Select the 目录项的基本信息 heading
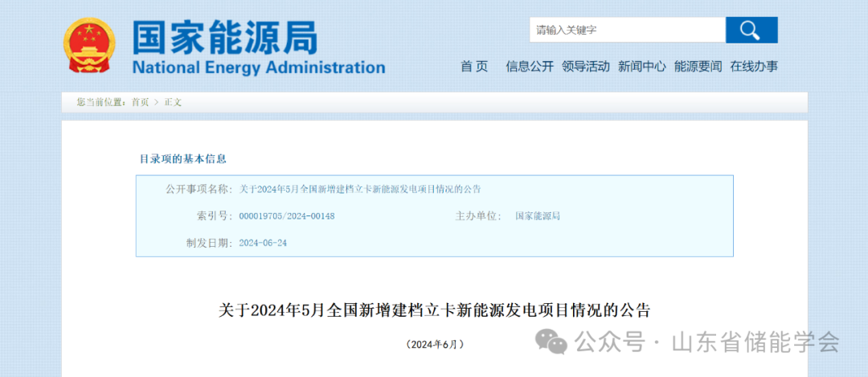 [x=183, y=159]
